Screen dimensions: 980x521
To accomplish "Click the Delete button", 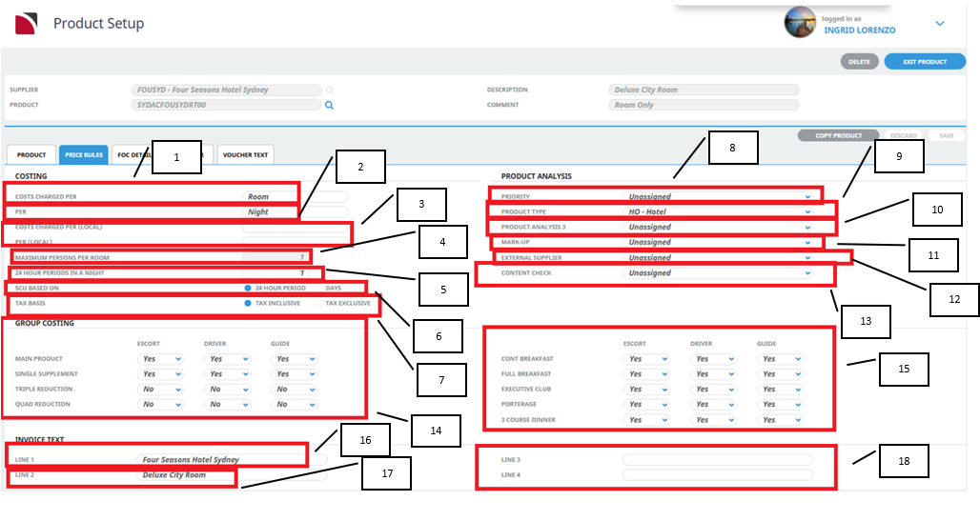I will 859,62.
